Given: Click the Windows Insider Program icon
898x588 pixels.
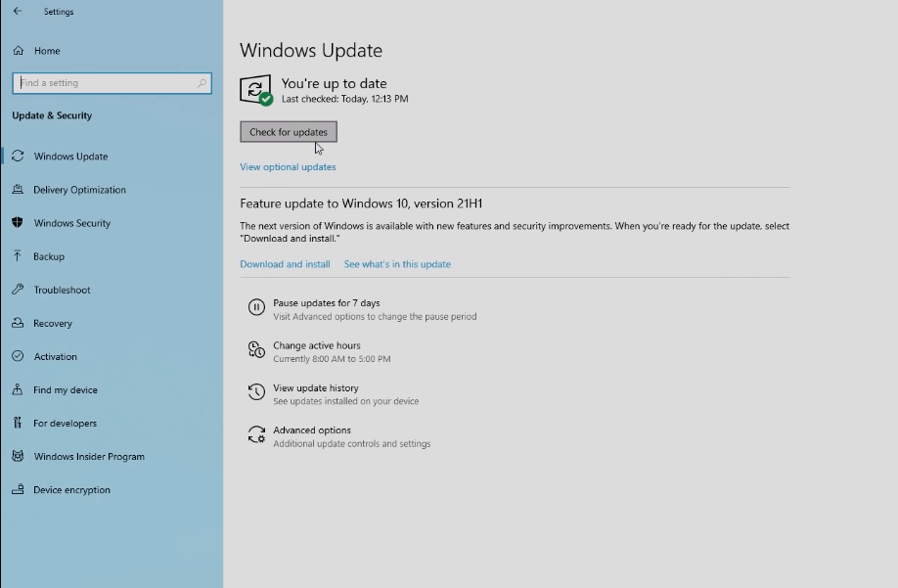Looking at the screenshot, I should click(x=18, y=456).
